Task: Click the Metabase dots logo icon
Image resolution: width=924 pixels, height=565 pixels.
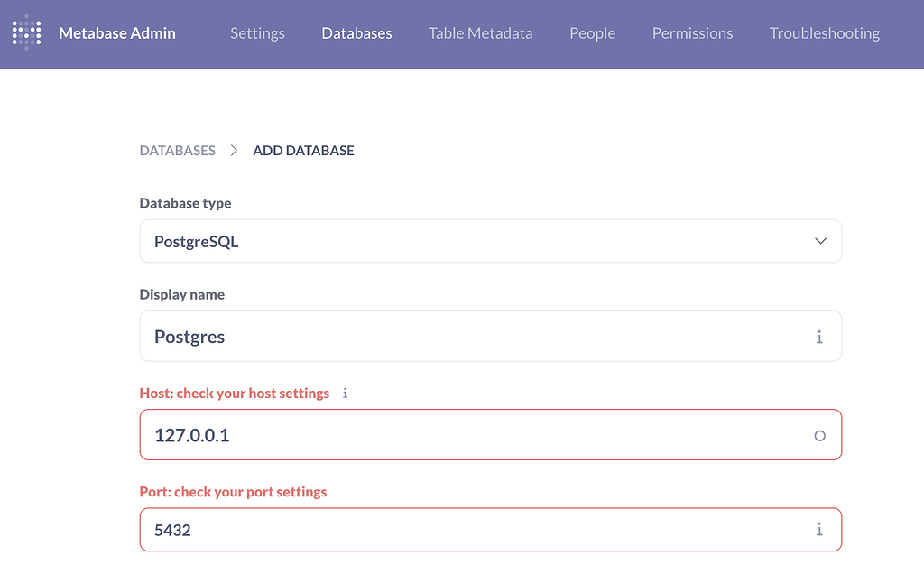Action: 26,32
